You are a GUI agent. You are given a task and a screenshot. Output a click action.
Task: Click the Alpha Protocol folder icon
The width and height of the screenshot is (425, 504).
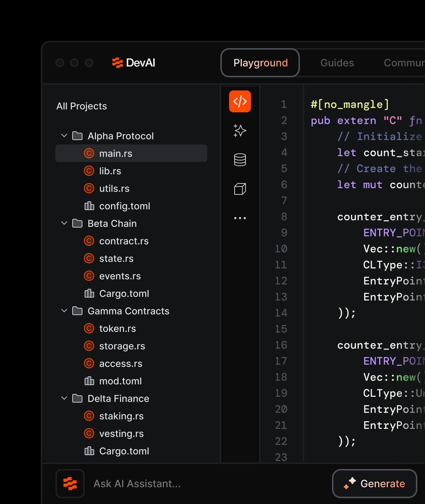[x=77, y=136]
